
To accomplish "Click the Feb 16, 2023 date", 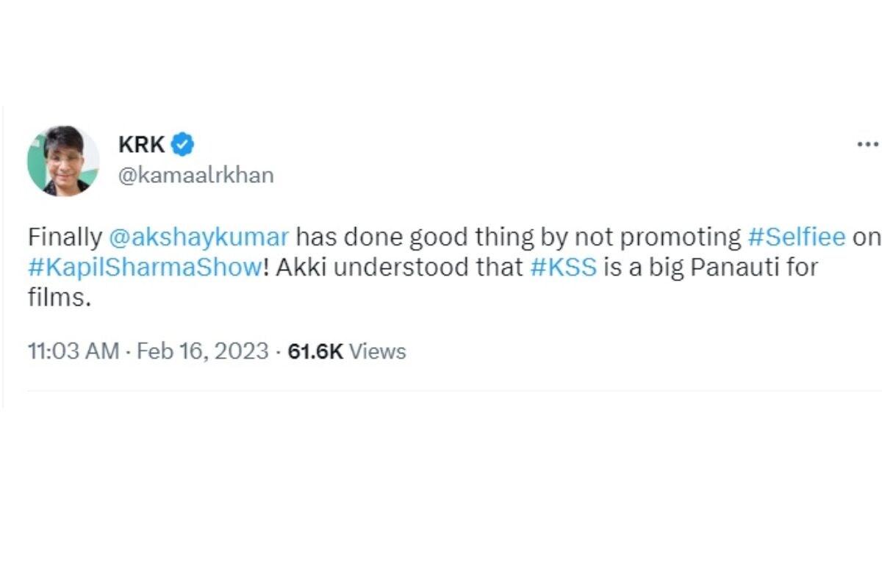I will (x=202, y=351).
